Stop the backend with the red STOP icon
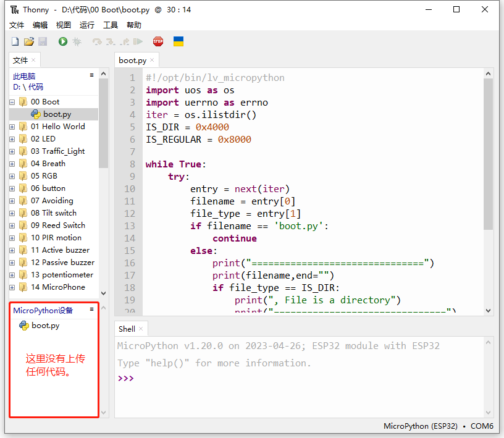The image size is (504, 438). pyautogui.click(x=158, y=41)
